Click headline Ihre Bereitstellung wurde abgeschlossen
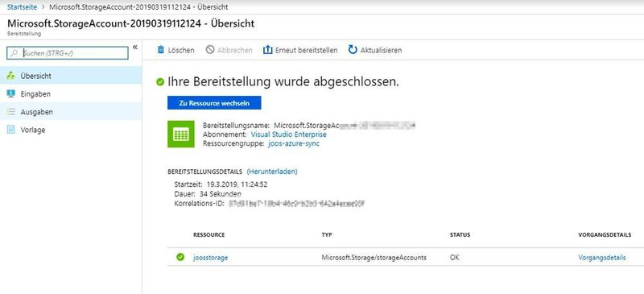 tap(283, 82)
